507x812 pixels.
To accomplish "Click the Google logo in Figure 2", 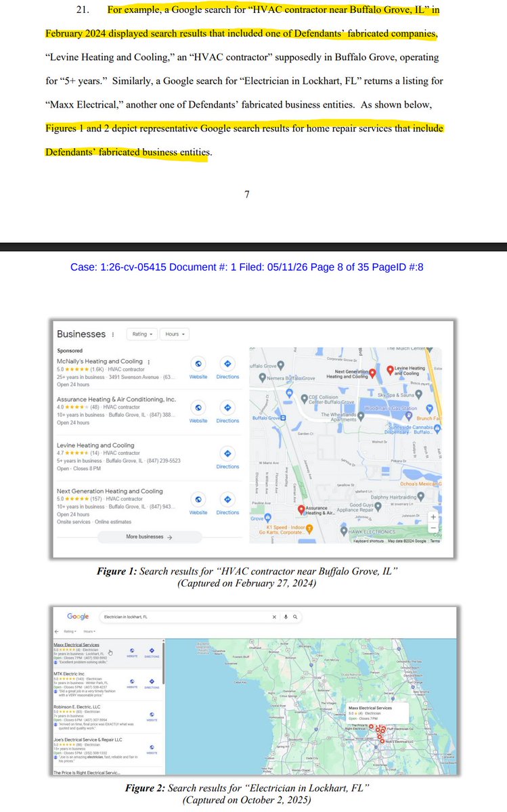I will [x=78, y=616].
